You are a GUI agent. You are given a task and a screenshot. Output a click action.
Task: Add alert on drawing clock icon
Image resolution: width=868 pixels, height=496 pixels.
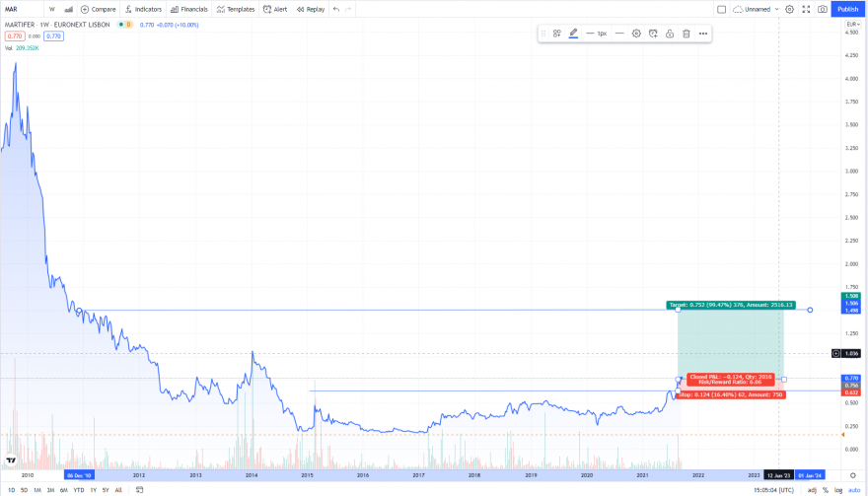tap(653, 34)
